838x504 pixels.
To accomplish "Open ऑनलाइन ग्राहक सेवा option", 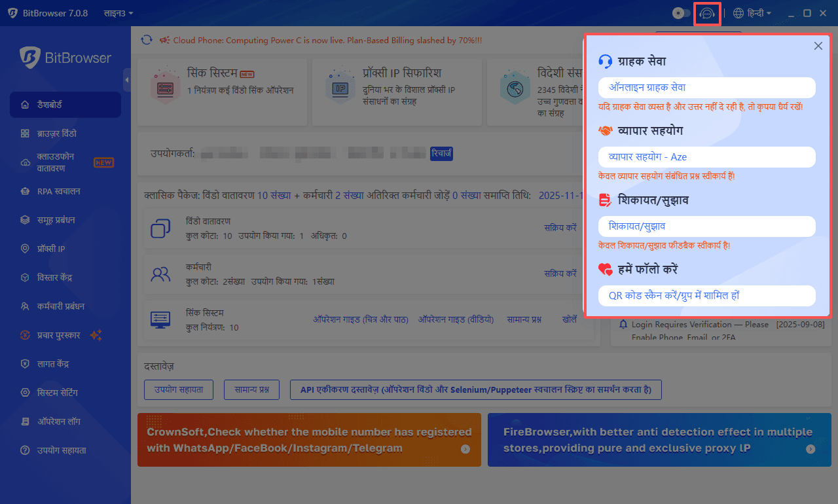I will pos(706,88).
